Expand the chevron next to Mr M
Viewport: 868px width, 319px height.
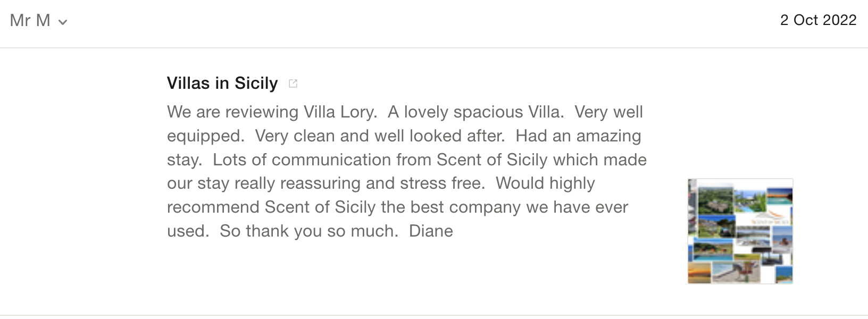(x=63, y=22)
